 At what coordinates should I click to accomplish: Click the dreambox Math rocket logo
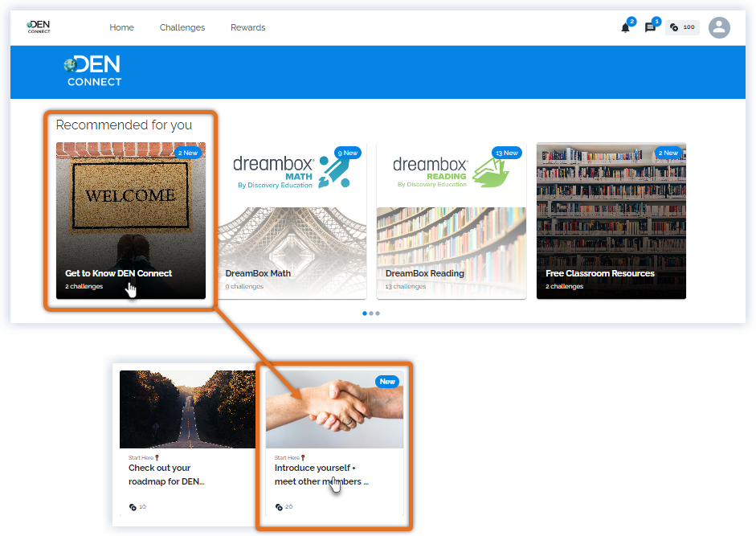point(334,172)
